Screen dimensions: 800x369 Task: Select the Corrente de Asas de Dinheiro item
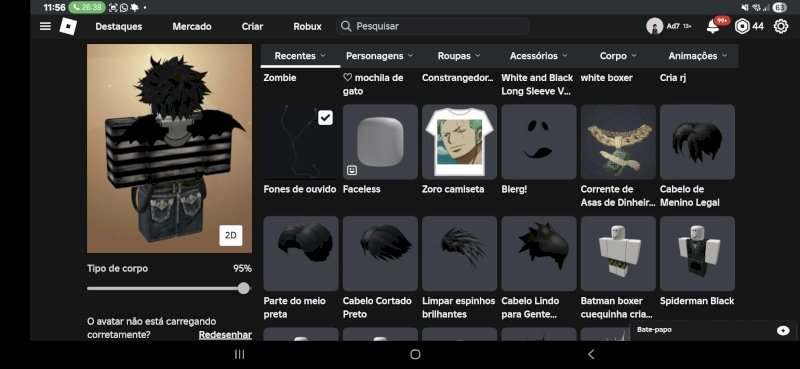click(x=618, y=142)
